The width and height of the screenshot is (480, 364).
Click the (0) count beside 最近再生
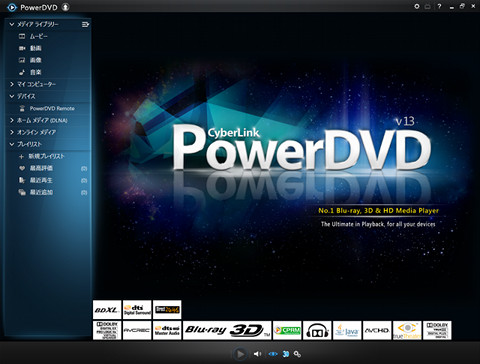(84, 181)
